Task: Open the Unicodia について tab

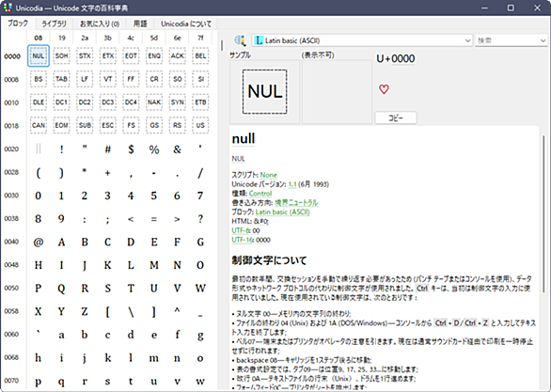Action: coord(186,24)
